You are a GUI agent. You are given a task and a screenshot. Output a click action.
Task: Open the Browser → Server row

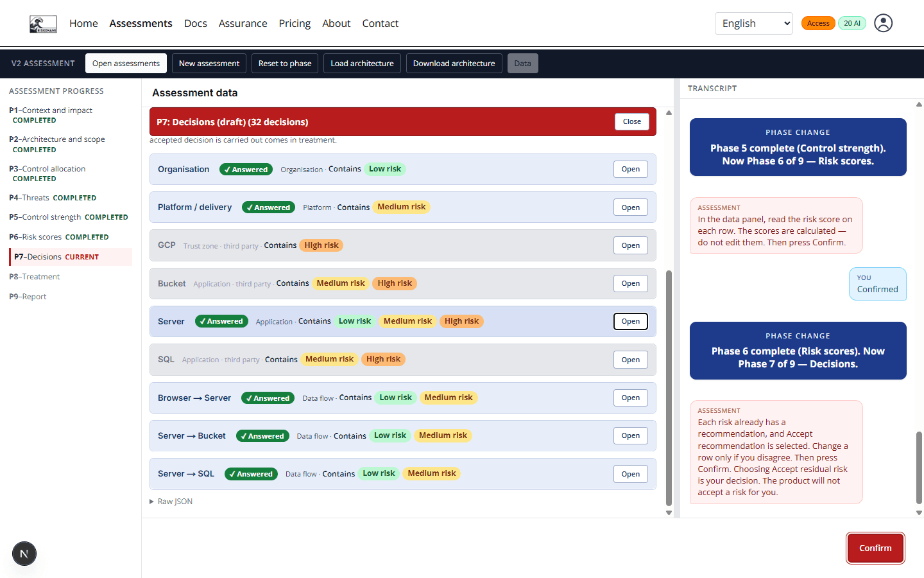pos(631,398)
